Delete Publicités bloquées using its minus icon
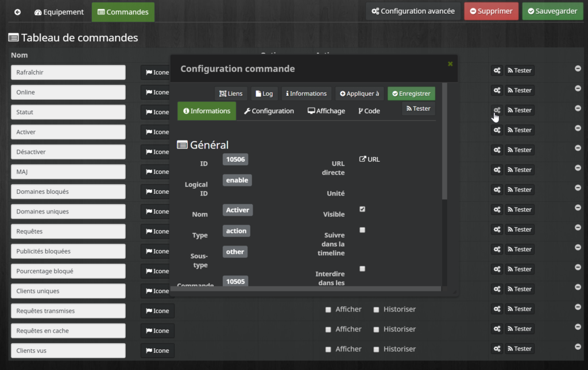 578,247
